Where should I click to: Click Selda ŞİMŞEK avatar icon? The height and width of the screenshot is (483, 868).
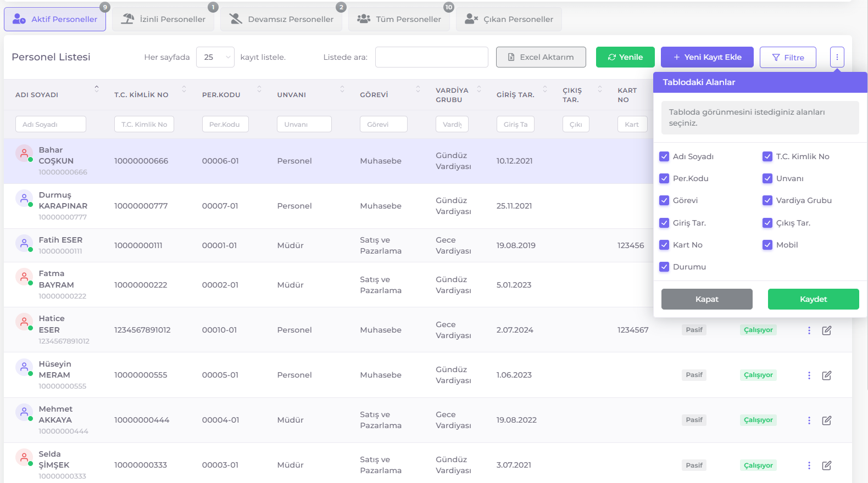[24, 457]
